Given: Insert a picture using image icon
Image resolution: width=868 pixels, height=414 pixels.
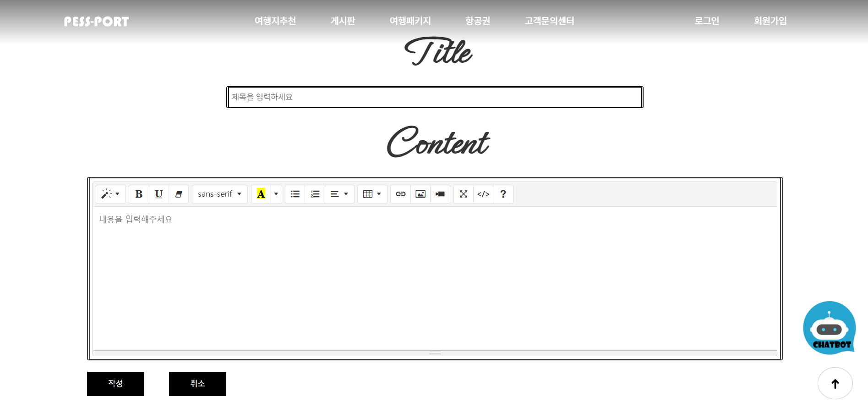Looking at the screenshot, I should (420, 194).
